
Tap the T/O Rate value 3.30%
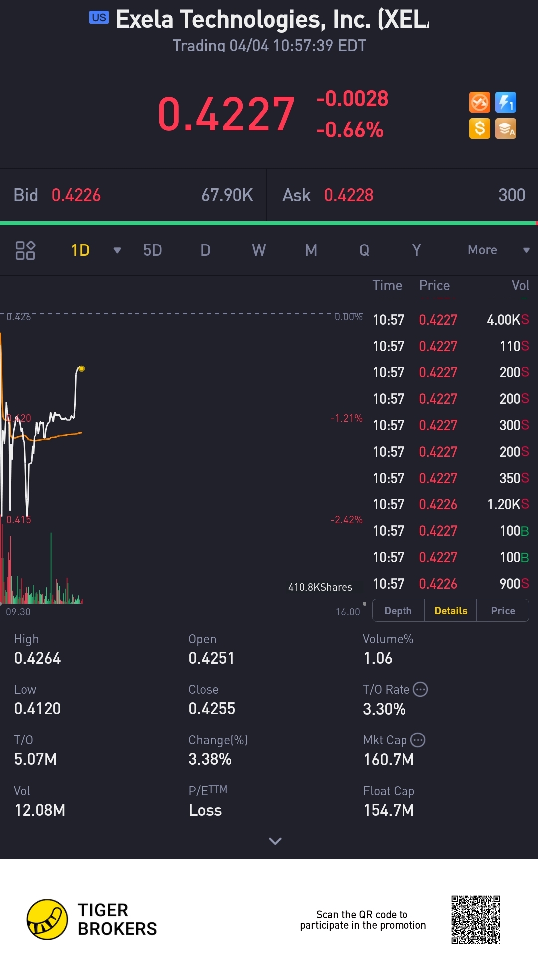tap(384, 709)
